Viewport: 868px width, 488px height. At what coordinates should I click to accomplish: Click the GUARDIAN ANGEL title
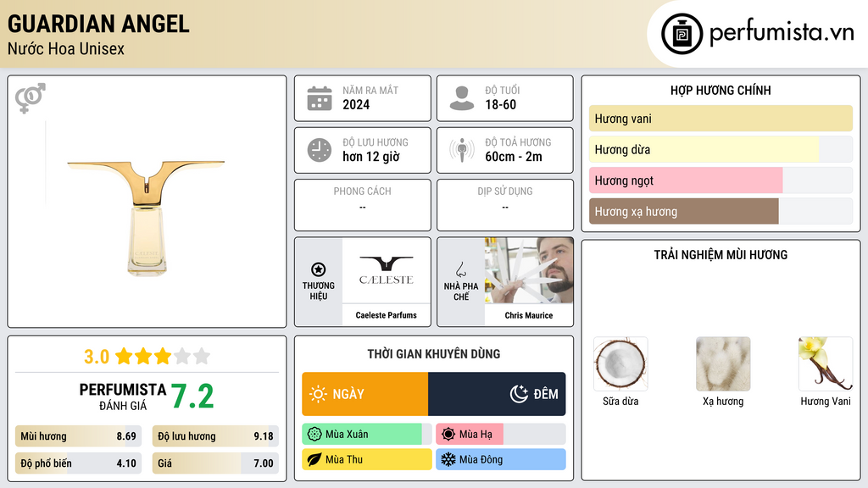pyautogui.click(x=98, y=24)
